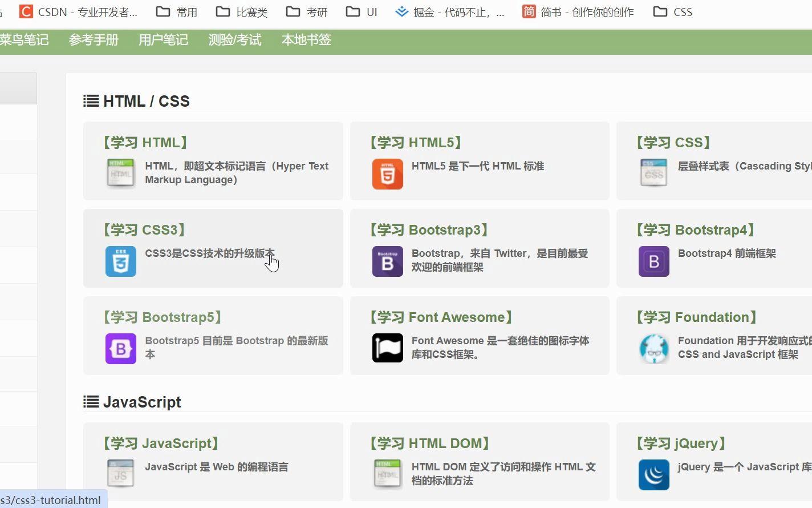The width and height of the screenshot is (812, 508).
Task: Open the 【学习 Font Awesome】 heading link
Action: [442, 317]
